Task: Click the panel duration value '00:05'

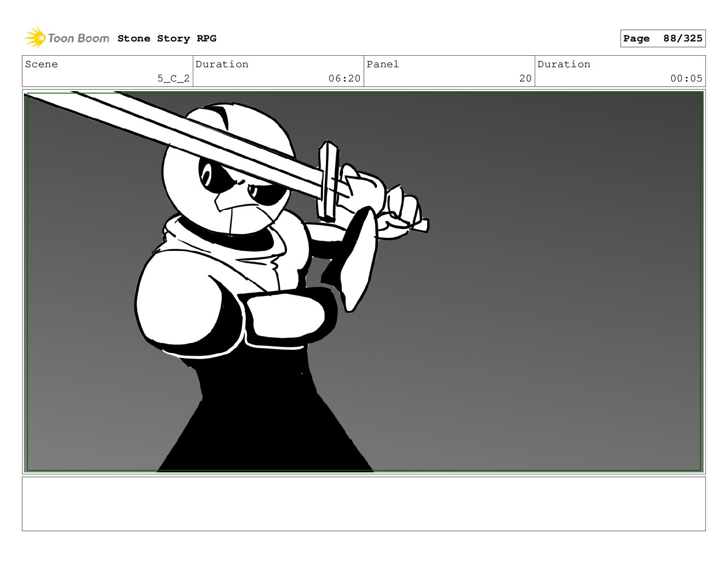Action: (x=686, y=79)
